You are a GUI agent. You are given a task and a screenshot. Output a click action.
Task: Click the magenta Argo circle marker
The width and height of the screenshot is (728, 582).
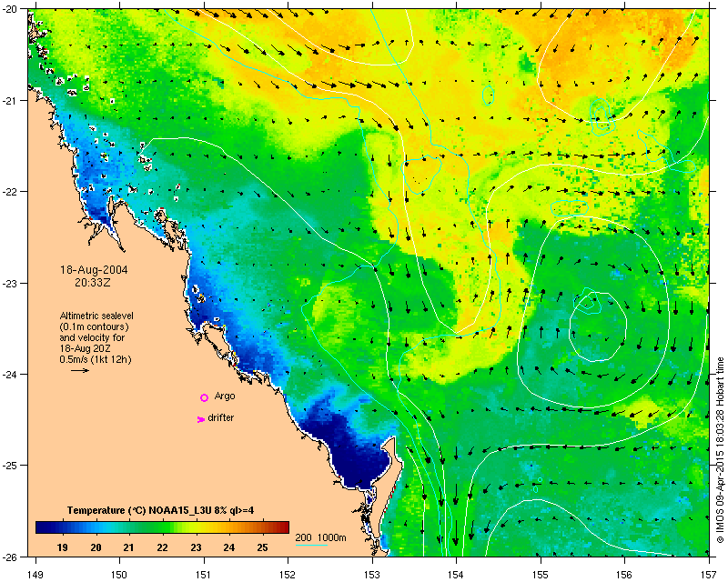(x=204, y=397)
